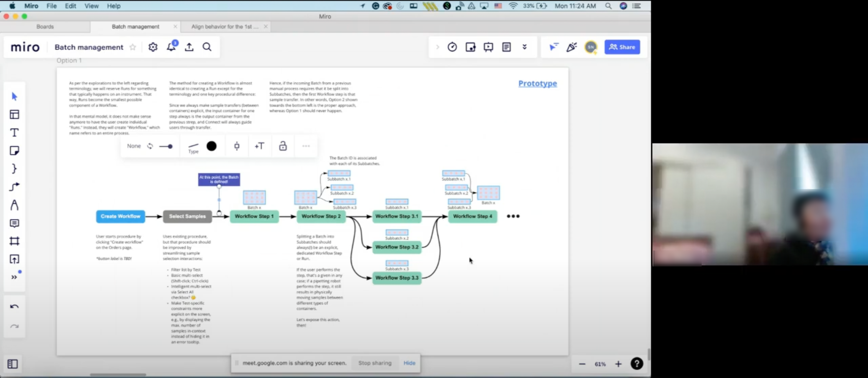Switch to the Boards tab
This screenshot has width=868, height=378.
[45, 27]
